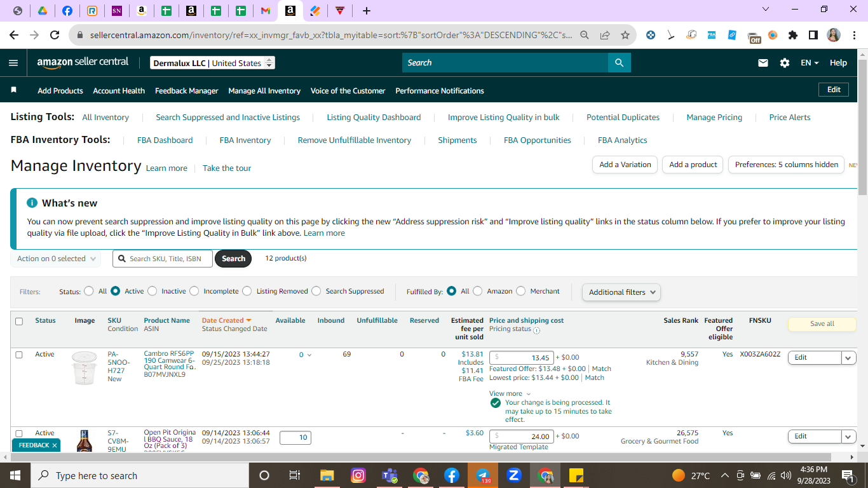Click the magnifier button beside the top Search bar
The image size is (868, 488).
coord(620,62)
